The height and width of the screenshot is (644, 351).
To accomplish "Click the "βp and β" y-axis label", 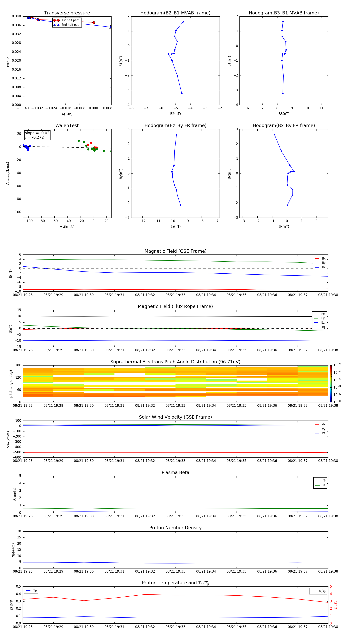I will 14,495.
